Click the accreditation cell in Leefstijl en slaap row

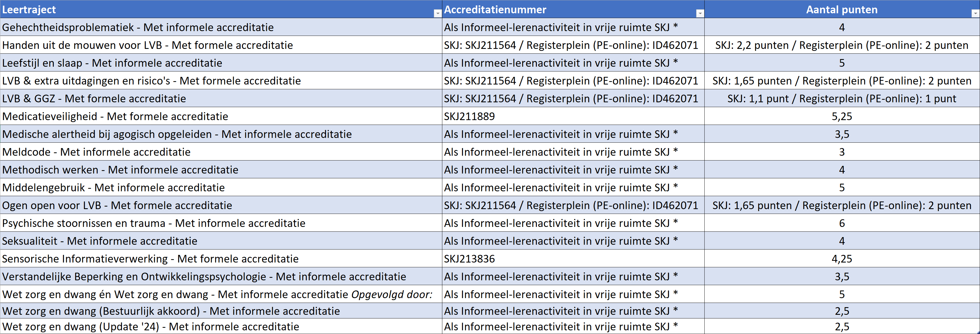(x=573, y=63)
